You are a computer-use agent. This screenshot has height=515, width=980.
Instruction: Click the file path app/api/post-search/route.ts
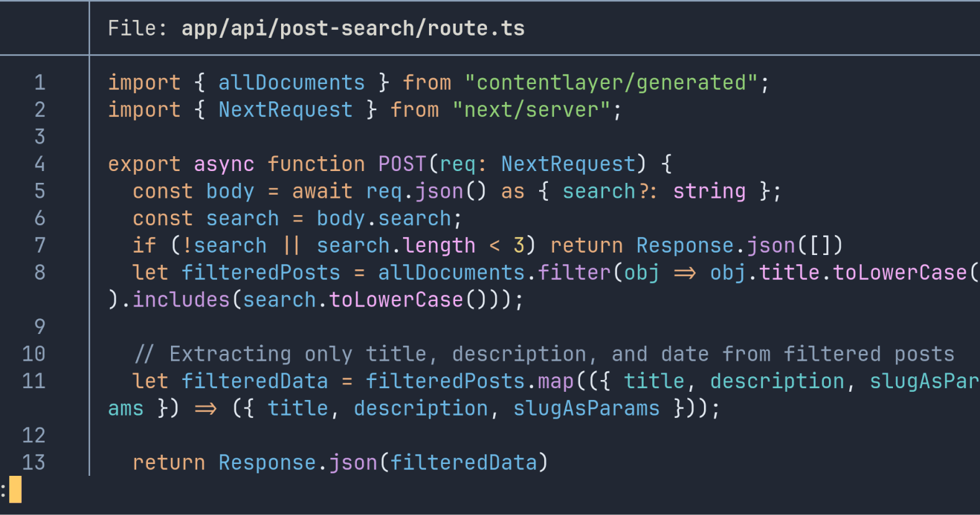(x=353, y=29)
